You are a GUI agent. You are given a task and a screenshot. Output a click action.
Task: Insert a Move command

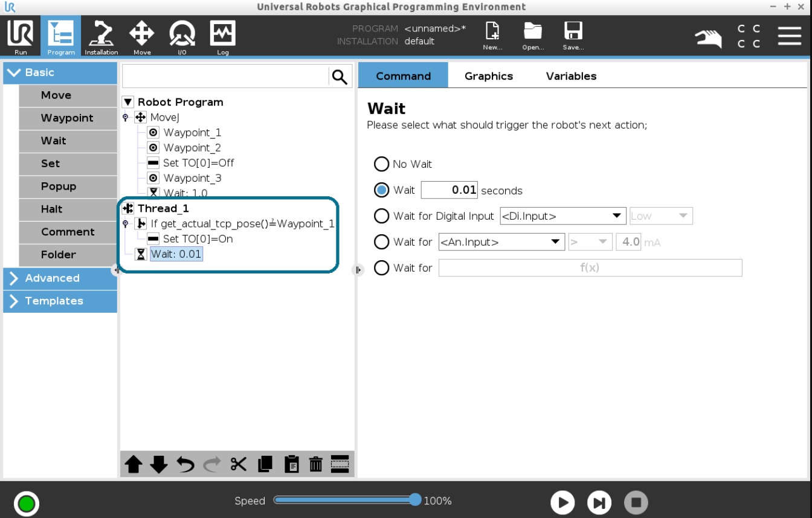click(68, 95)
